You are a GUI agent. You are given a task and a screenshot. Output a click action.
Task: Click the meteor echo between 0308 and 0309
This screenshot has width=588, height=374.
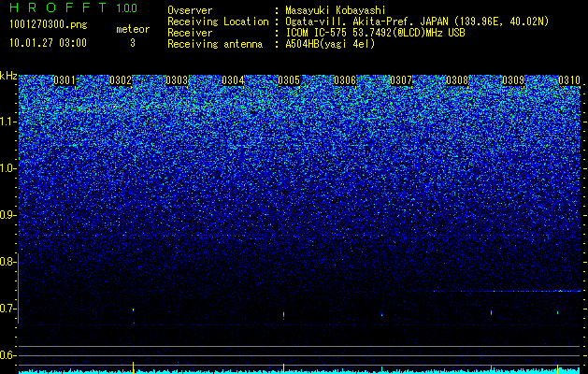point(492,312)
